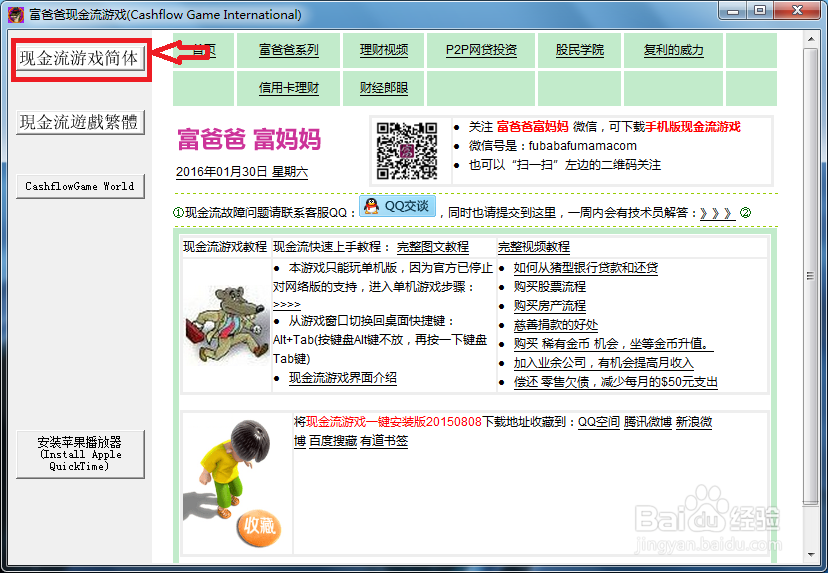Open 完整图文教程 link
828x573 pixels.
432,247
